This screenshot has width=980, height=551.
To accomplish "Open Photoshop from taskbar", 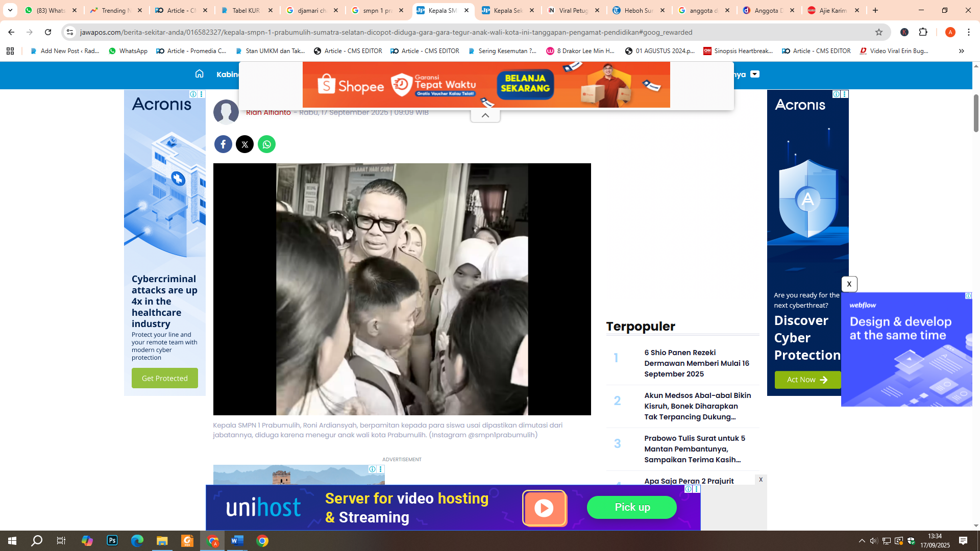I will click(x=112, y=541).
